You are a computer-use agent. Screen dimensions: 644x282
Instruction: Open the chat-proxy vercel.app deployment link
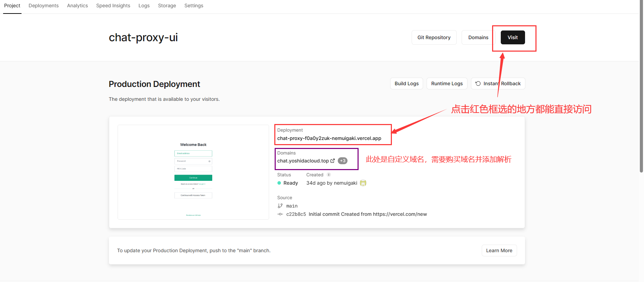pos(329,138)
